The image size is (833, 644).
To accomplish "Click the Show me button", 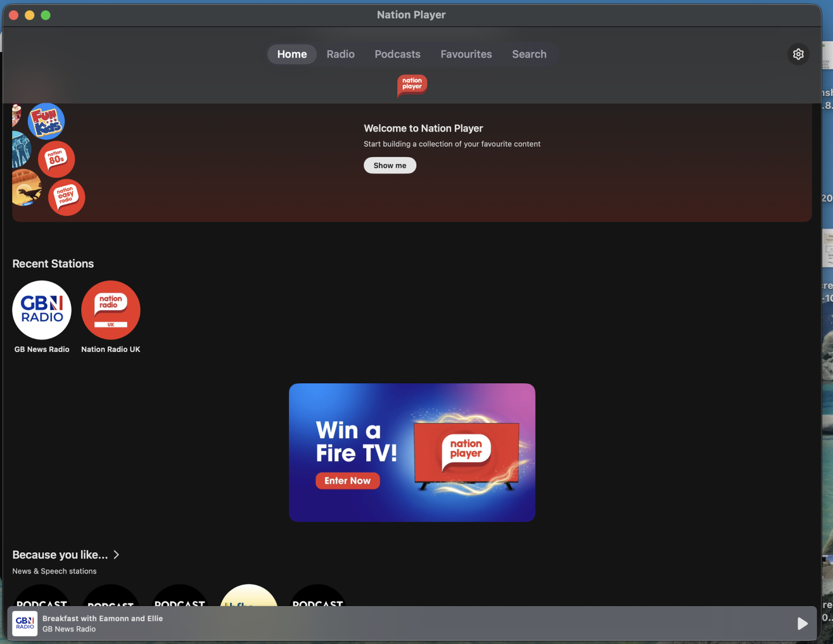I will (x=390, y=166).
